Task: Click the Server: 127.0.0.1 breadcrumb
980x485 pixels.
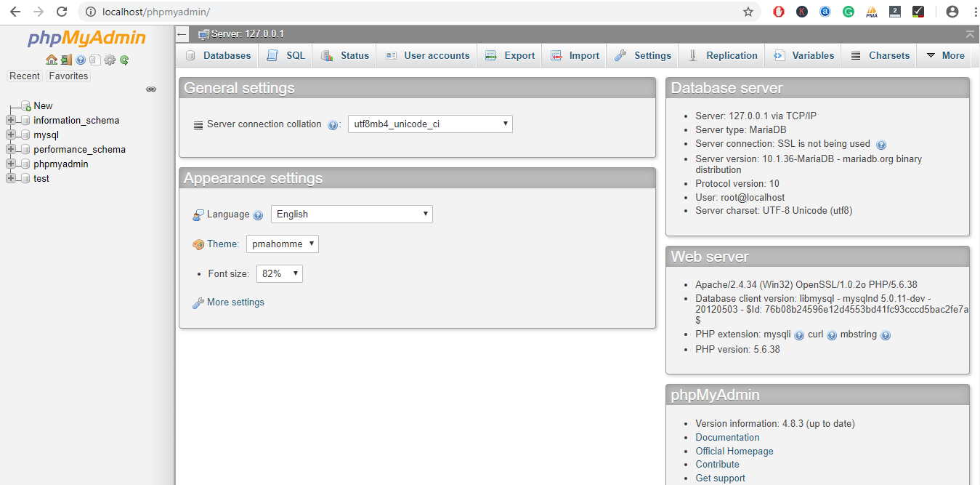Action: click(x=247, y=34)
